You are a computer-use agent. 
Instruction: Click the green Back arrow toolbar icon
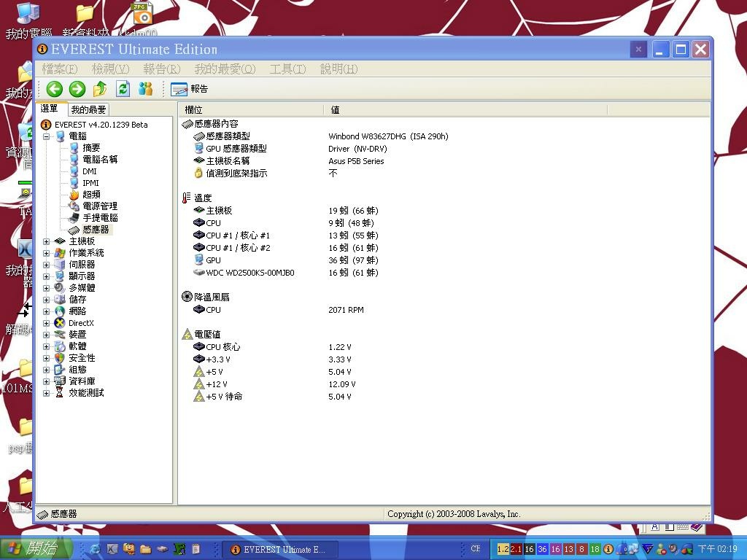54,88
